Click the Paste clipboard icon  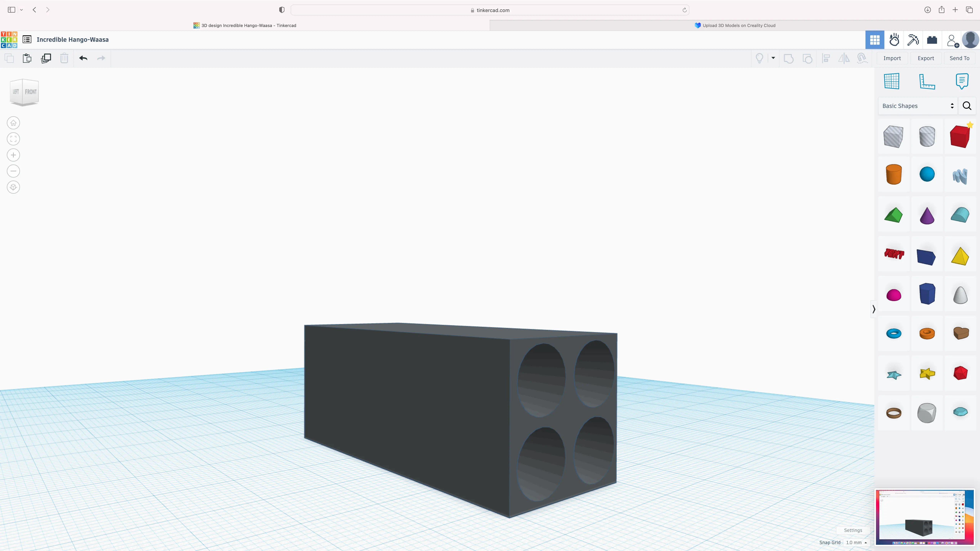[x=27, y=58]
